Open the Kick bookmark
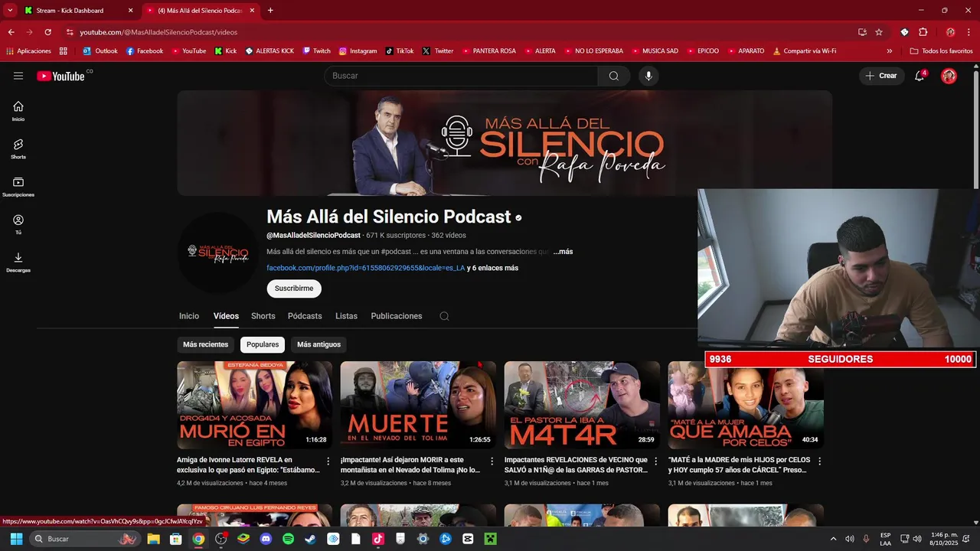The height and width of the screenshot is (551, 980). tap(226, 51)
